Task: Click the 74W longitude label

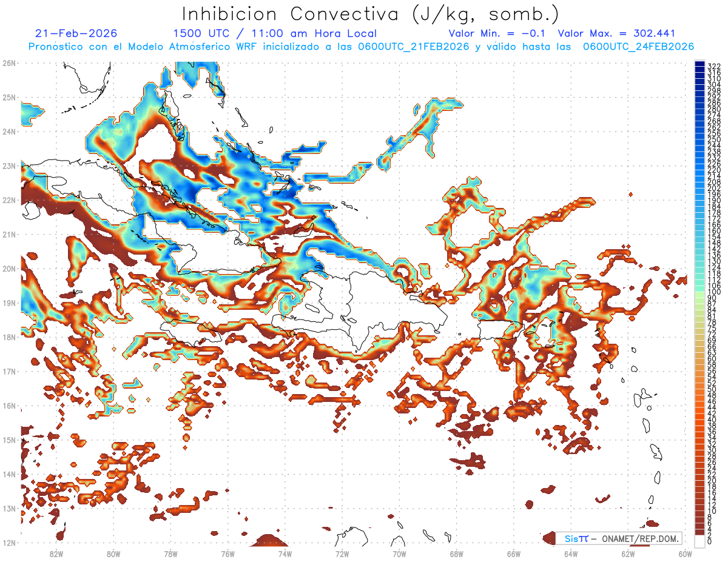Action: (x=285, y=553)
